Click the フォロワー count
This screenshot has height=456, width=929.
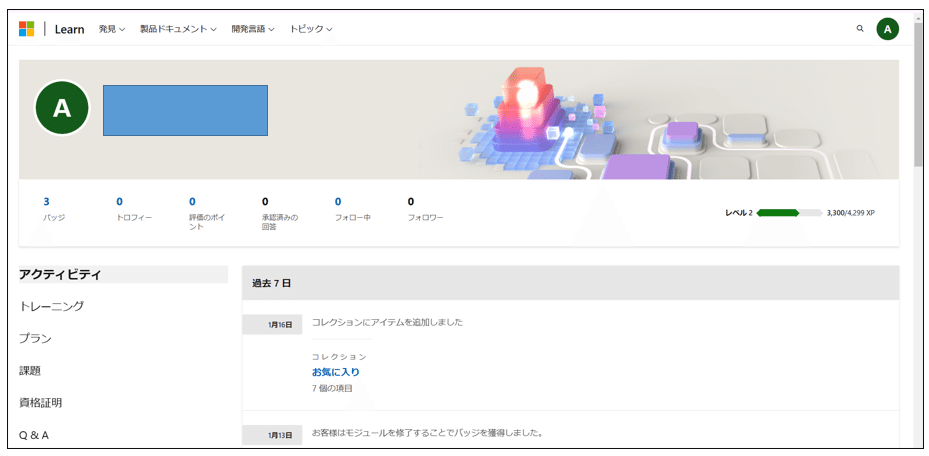point(411,201)
